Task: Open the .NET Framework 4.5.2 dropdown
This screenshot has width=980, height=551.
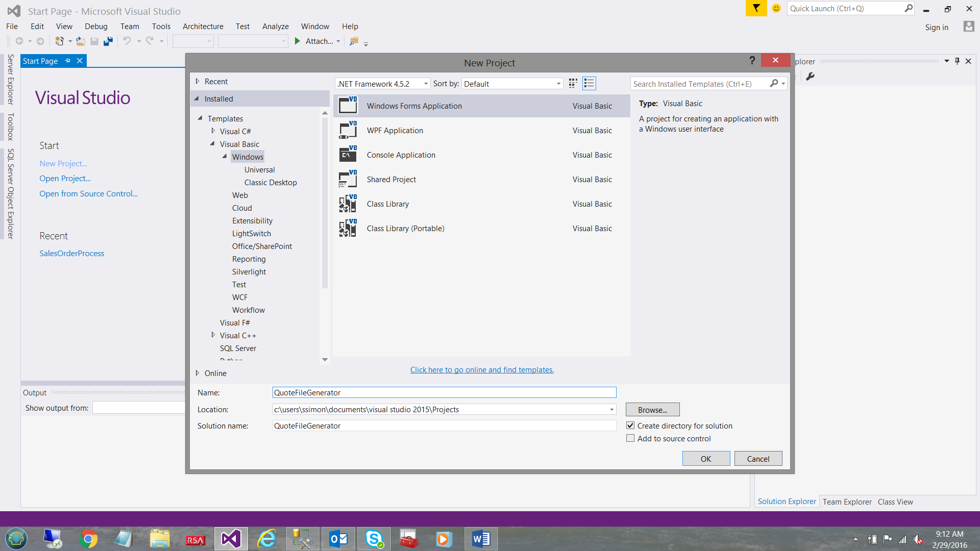Action: click(x=426, y=83)
